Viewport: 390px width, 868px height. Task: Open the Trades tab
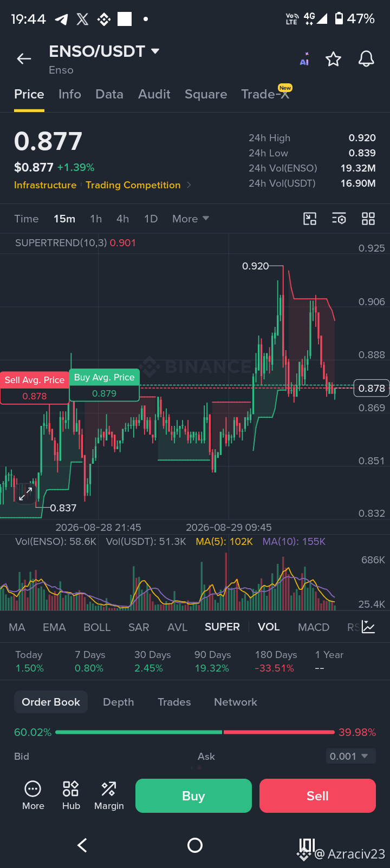(x=174, y=702)
